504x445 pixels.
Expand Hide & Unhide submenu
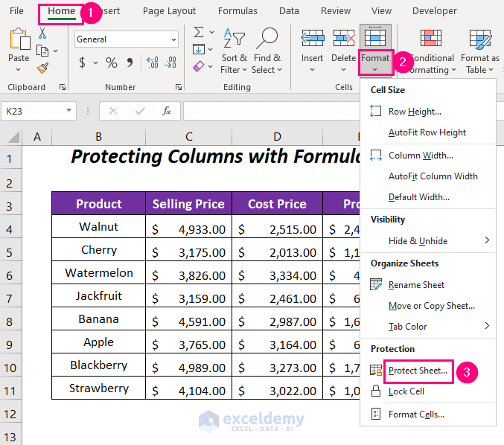click(x=487, y=240)
